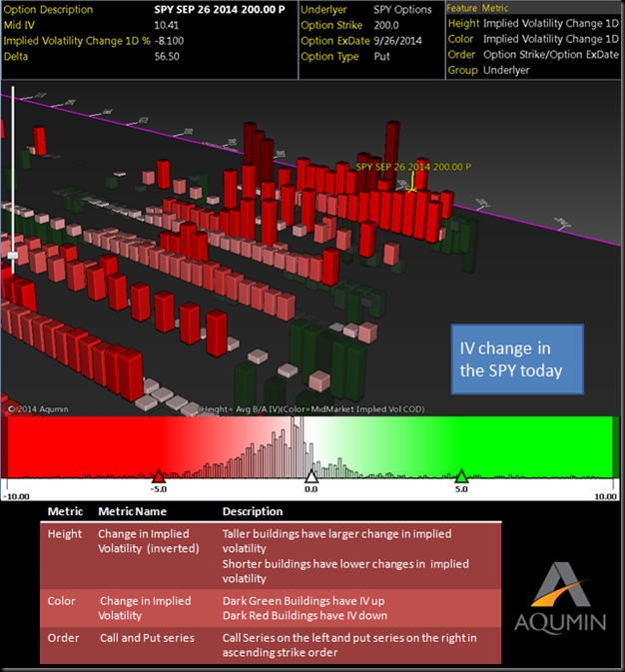Click the Delta value 56.50

coord(167,57)
